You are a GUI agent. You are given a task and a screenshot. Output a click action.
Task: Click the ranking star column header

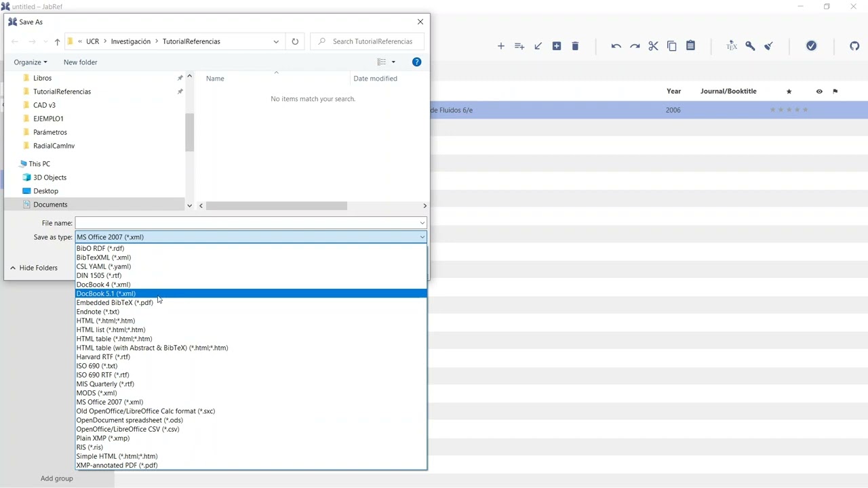(789, 91)
